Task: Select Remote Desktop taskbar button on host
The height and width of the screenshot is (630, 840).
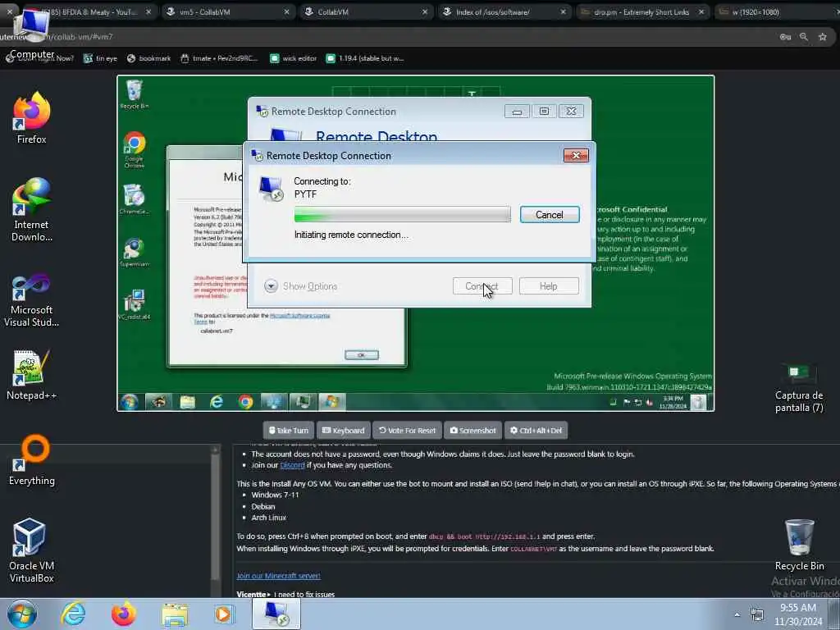Action: 276,614
